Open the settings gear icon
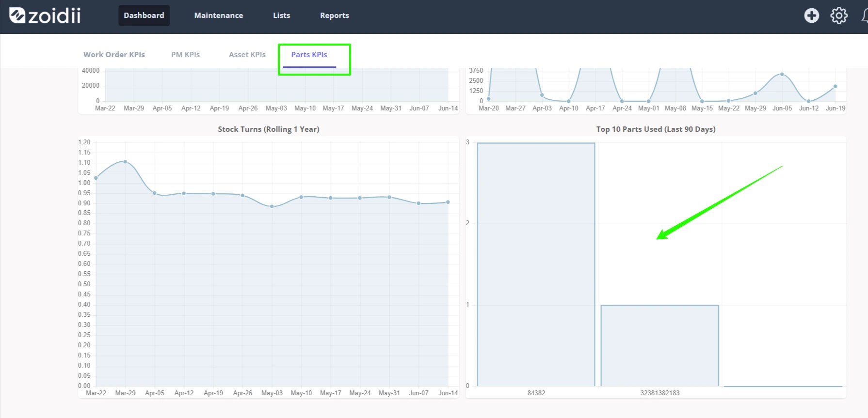The height and width of the screenshot is (418, 868). (x=839, y=15)
